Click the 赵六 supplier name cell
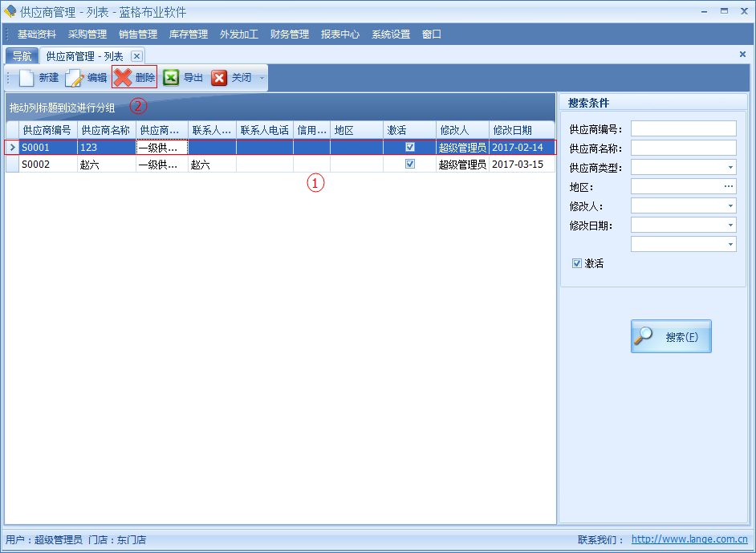756x553 pixels. 107,164
